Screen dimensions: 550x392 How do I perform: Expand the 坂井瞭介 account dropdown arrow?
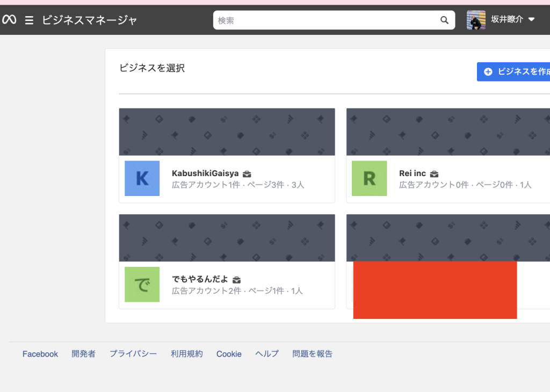[x=532, y=20]
